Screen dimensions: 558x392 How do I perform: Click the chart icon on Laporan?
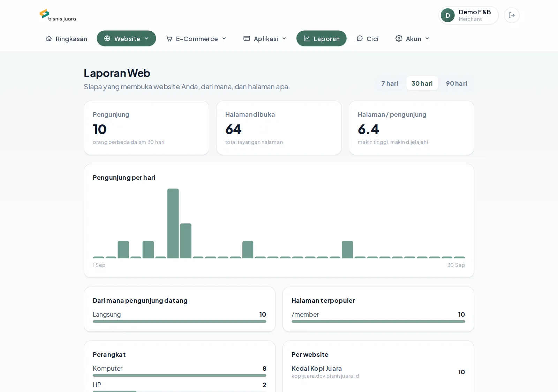(x=307, y=38)
